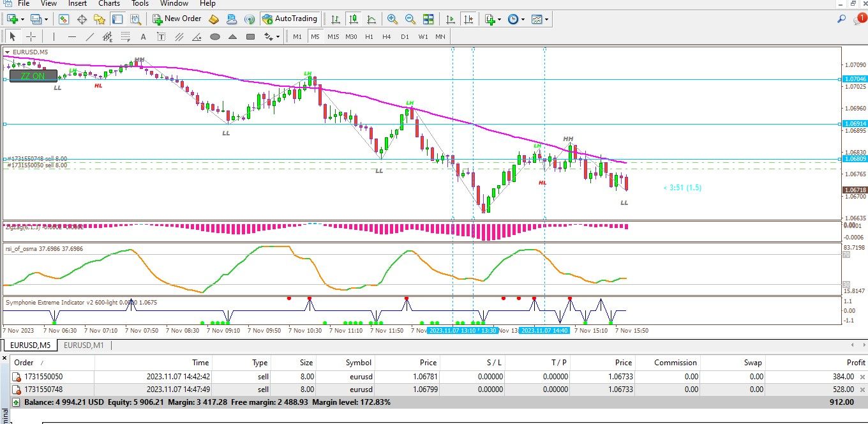868x424 pixels.
Task: Zoom in on the chart
Action: pos(393,19)
